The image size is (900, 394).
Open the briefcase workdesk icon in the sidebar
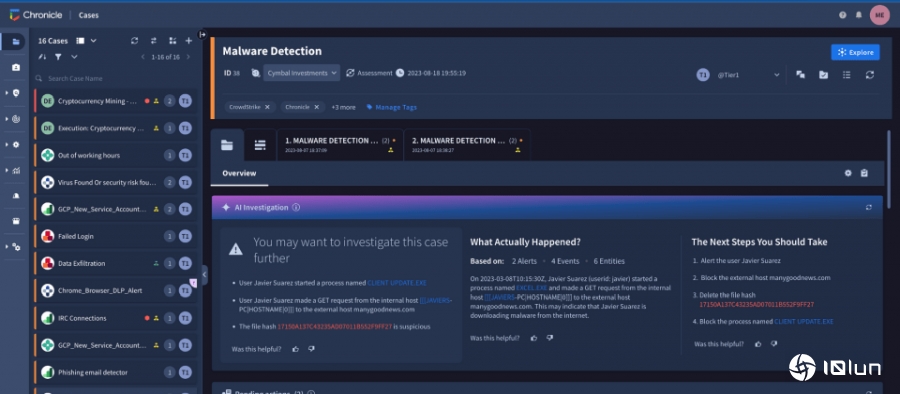point(16,67)
